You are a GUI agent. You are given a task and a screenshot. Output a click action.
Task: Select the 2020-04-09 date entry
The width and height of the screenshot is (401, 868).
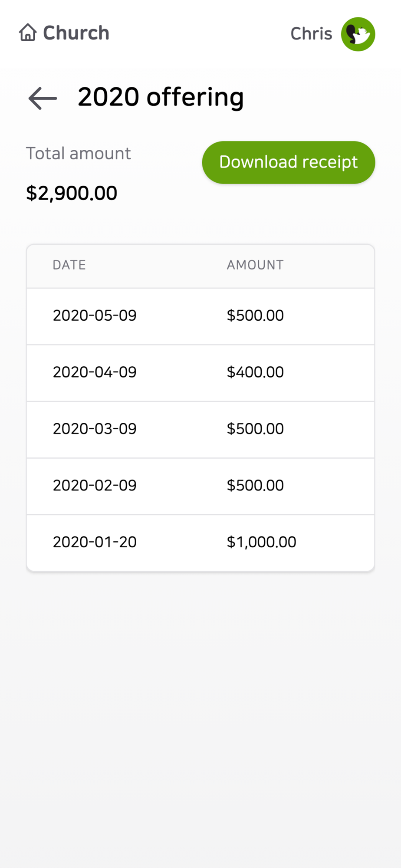[95, 372]
